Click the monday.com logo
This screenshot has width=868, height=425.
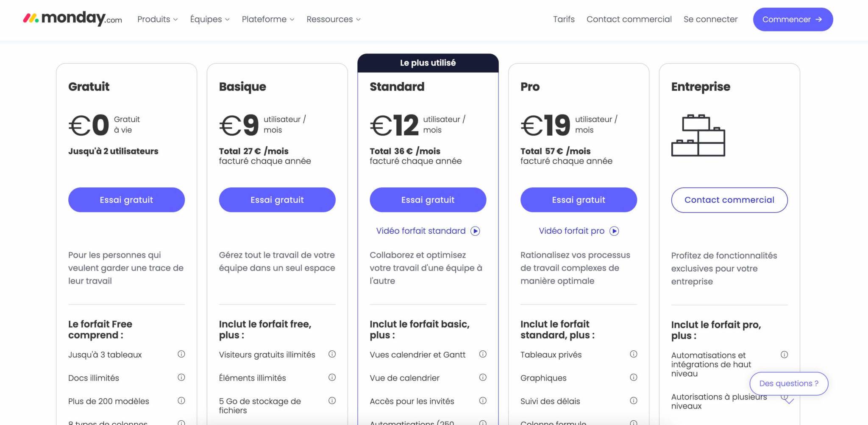point(71,19)
